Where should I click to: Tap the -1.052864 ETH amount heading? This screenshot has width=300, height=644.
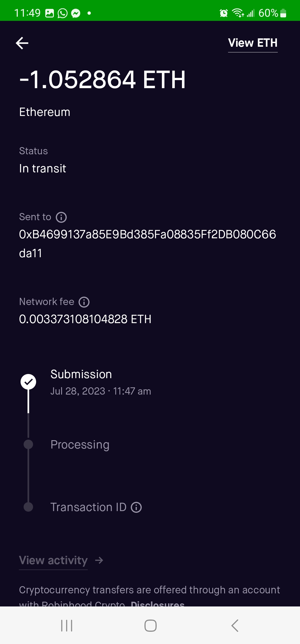(x=102, y=80)
